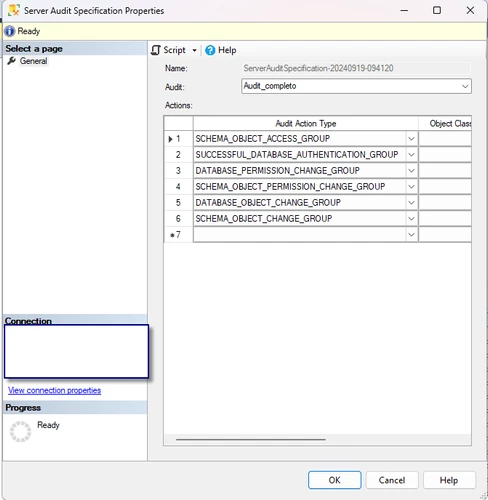This screenshot has height=500, width=488.
Task: Click SCHEMA_OBJECT_PERMISSION_CHANGE_GROUP cell text
Action: (290, 187)
